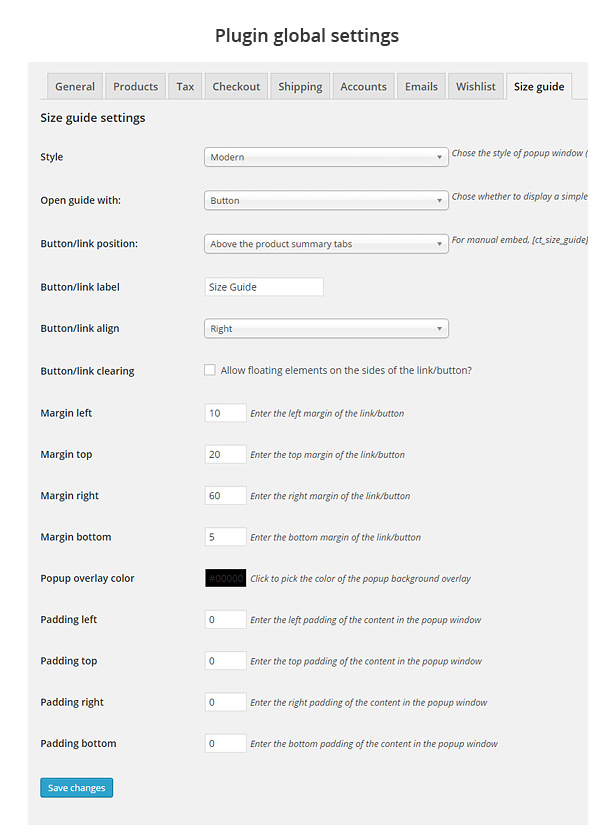Select the Checkout tab
616x838 pixels.
236,87
